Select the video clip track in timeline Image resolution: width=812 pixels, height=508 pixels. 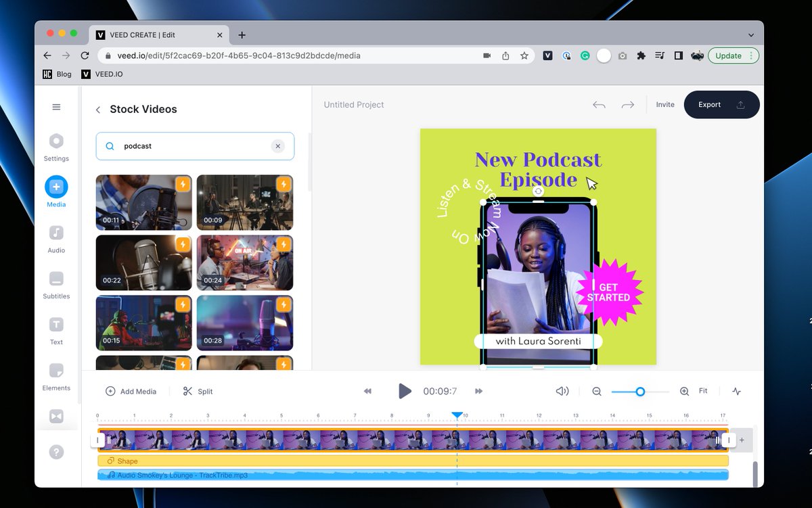pyautogui.click(x=413, y=440)
